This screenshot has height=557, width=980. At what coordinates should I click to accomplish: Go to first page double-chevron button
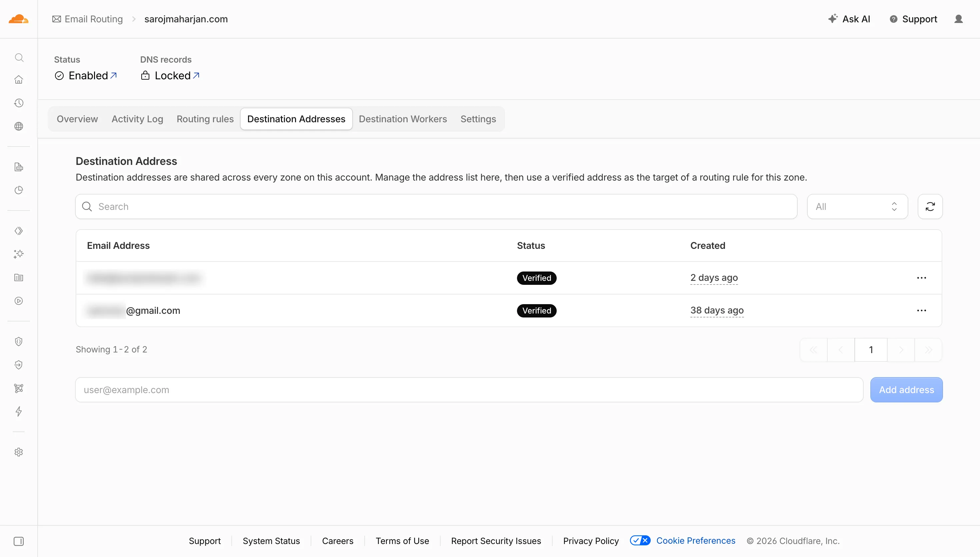coord(814,350)
